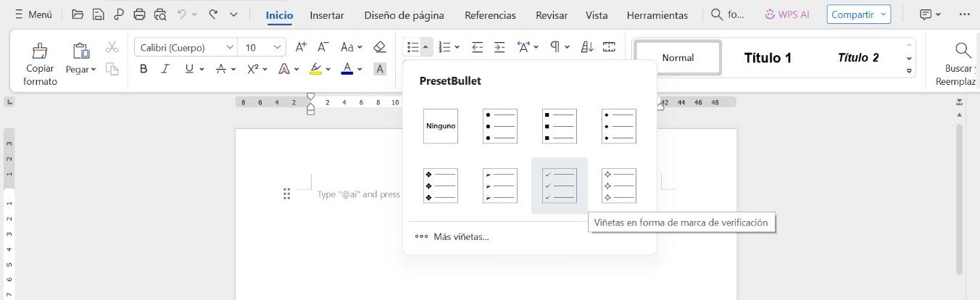Viewport: 980px width, 300px height.
Task: Switch to the Insertar tab
Action: coord(327,14)
